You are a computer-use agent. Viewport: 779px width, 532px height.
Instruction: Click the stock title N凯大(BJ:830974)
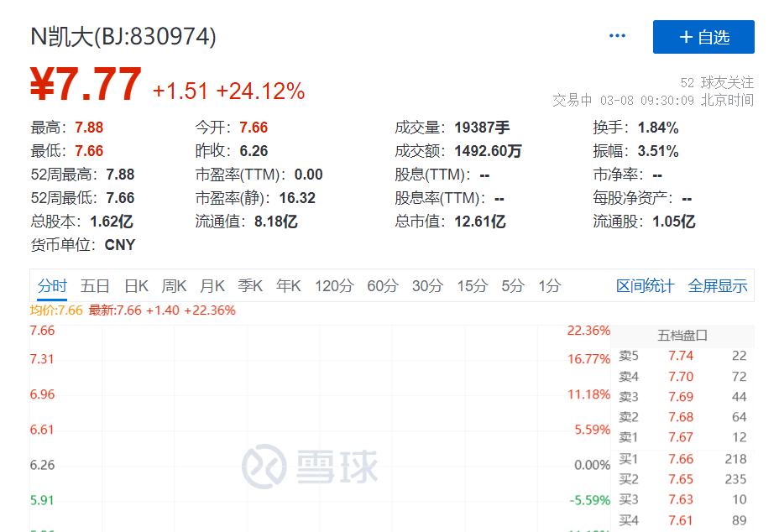pyautogui.click(x=123, y=37)
